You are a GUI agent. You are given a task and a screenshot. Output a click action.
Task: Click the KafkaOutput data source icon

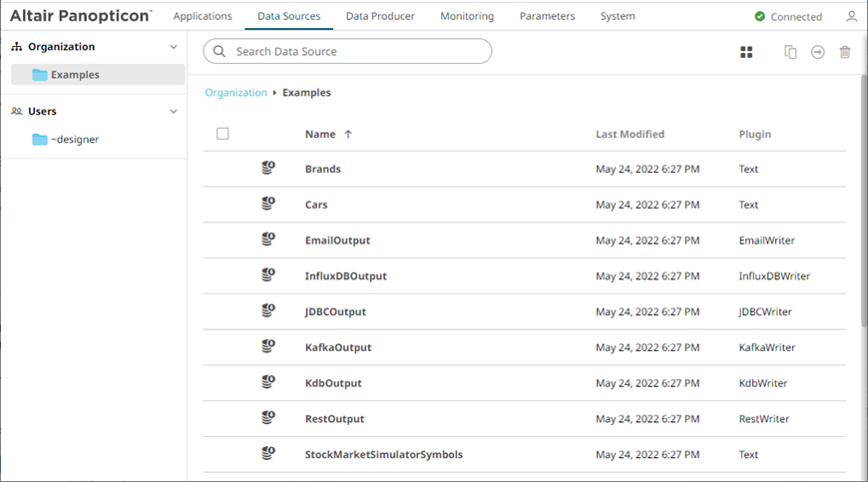(x=268, y=347)
